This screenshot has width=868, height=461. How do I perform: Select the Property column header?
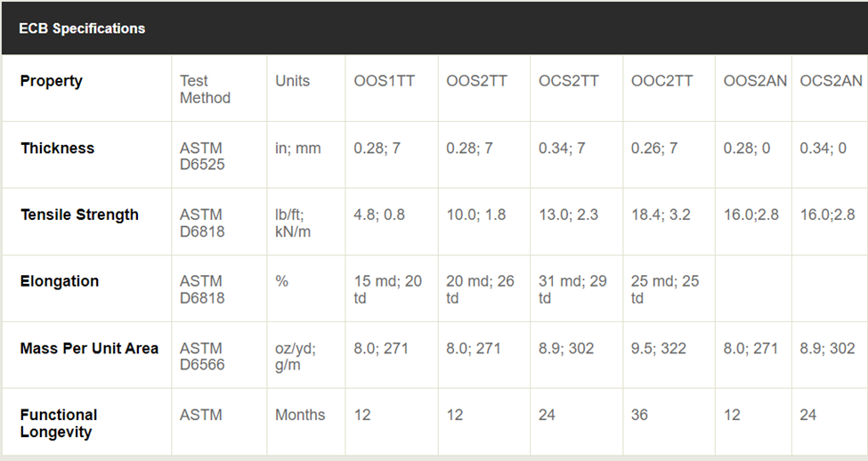(51, 81)
